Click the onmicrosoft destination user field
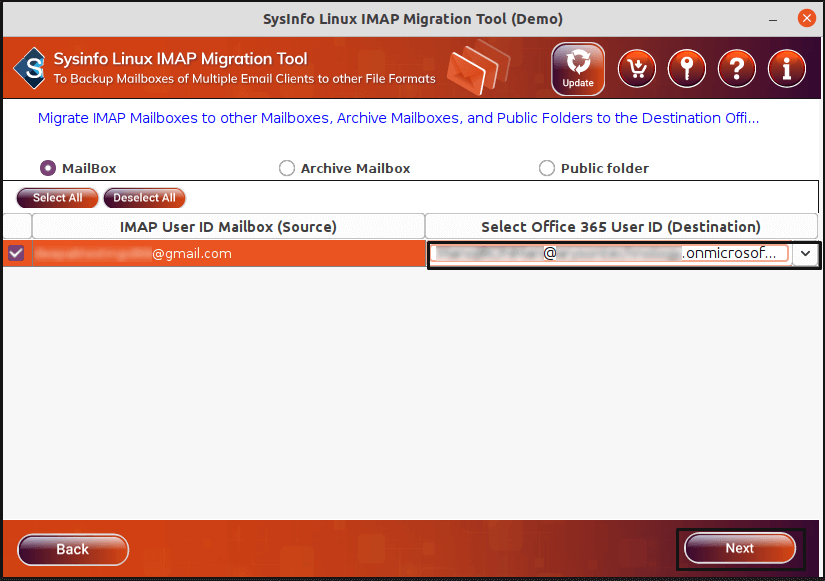Screen dimensions: 825x581 click(x=610, y=253)
